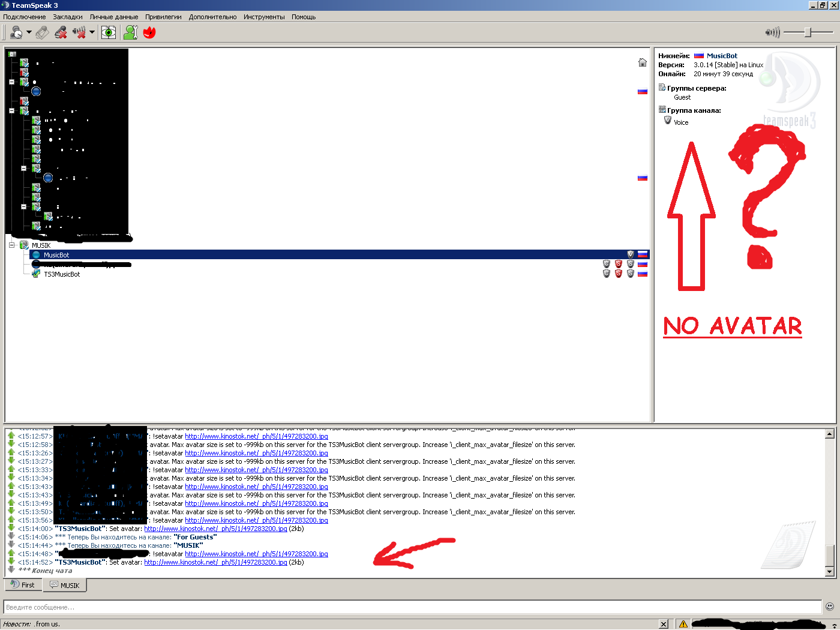This screenshot has height=630, width=840.
Task: Click the yellow warning icon in status bar
Action: (683, 624)
